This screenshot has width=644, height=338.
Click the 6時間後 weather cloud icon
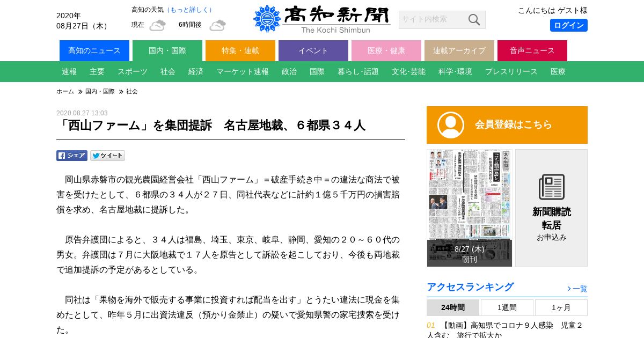pyautogui.click(x=217, y=25)
